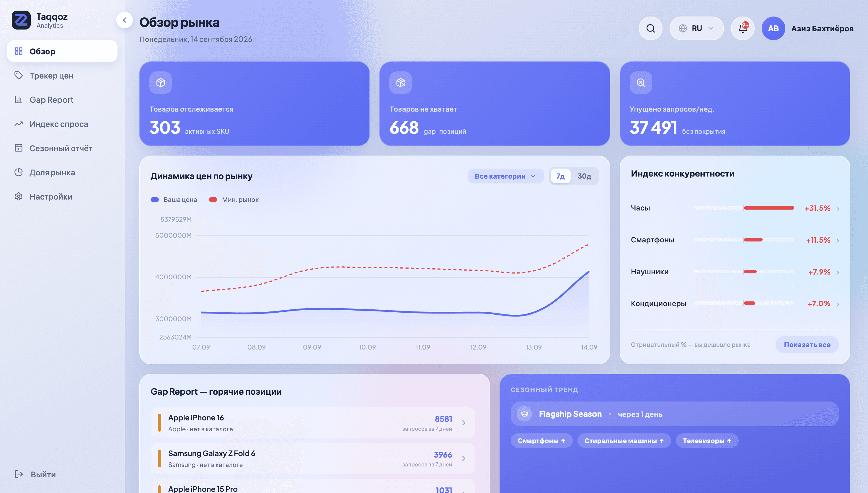Switch chart range to 7д
The width and height of the screenshot is (868, 493).
coord(560,176)
